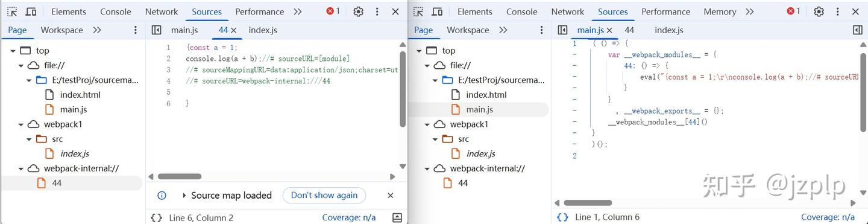Open settings gear in right DevTools
868x224 pixels.
pyautogui.click(x=819, y=11)
